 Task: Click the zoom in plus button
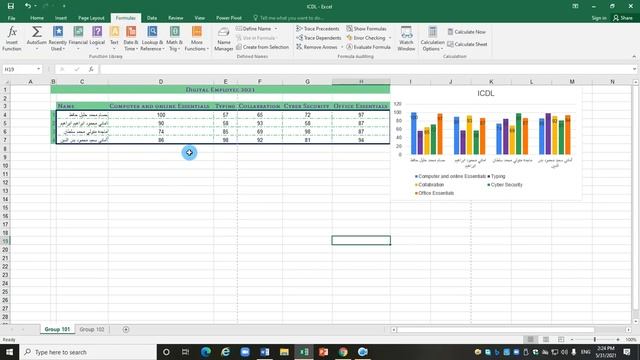coord(618,340)
